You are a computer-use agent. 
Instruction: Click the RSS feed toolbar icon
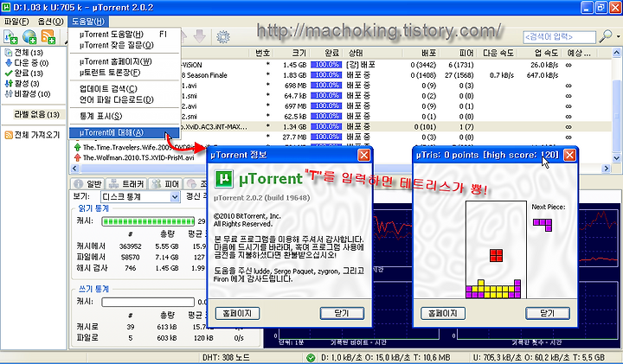(x=48, y=36)
